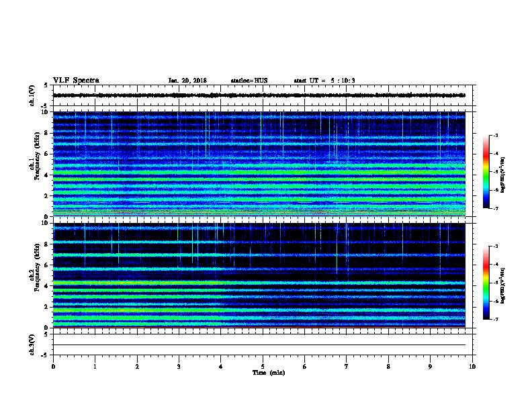
Task: Click the "station=HUS" header label
Action: [x=249, y=81]
